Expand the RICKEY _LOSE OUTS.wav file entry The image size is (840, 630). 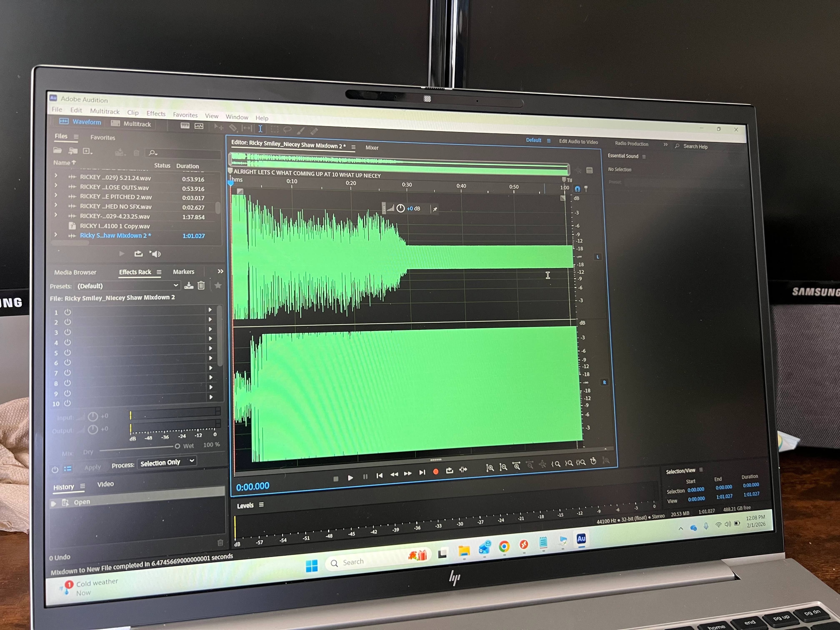[x=56, y=185]
